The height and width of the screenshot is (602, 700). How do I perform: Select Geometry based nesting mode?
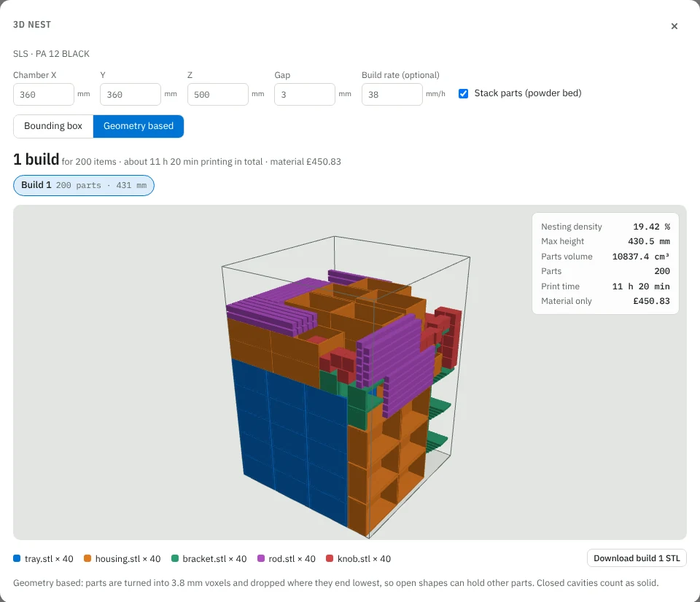139,126
